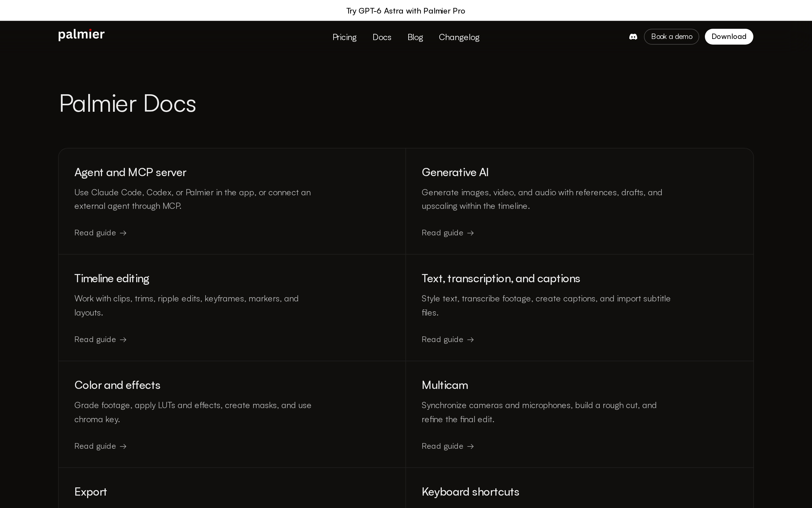
Task: Go to Docs in navigation
Action: point(382,37)
